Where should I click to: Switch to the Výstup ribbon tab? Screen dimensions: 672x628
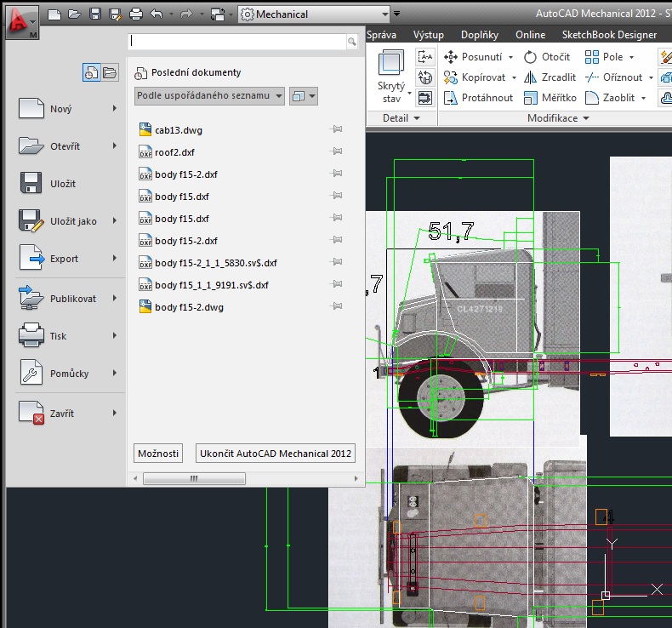click(429, 35)
